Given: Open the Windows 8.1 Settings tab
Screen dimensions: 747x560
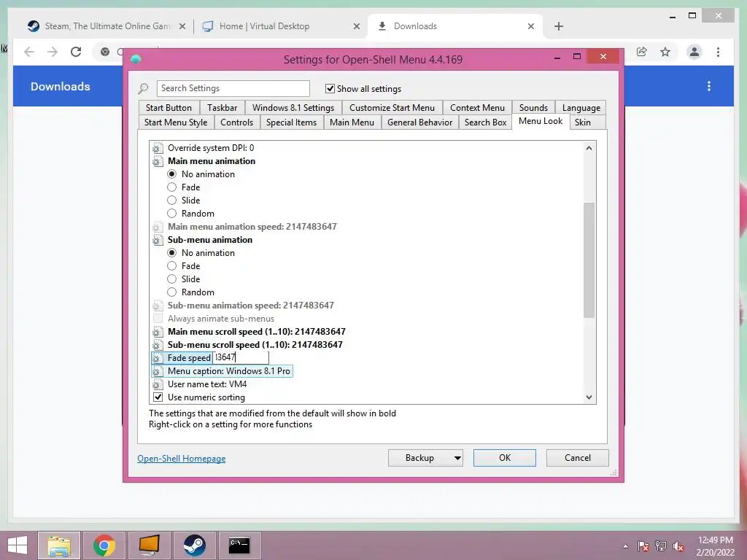Looking at the screenshot, I should point(293,108).
